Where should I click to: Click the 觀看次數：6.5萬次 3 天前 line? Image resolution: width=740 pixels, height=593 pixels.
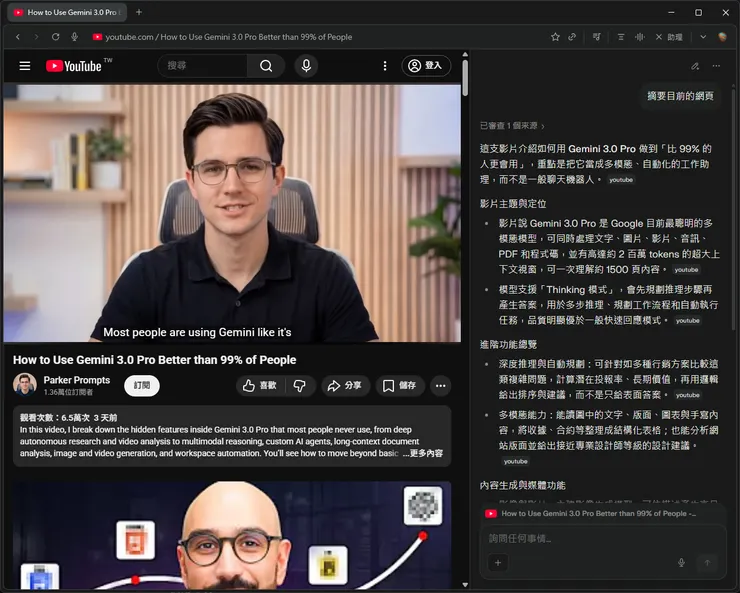[x=68, y=418]
